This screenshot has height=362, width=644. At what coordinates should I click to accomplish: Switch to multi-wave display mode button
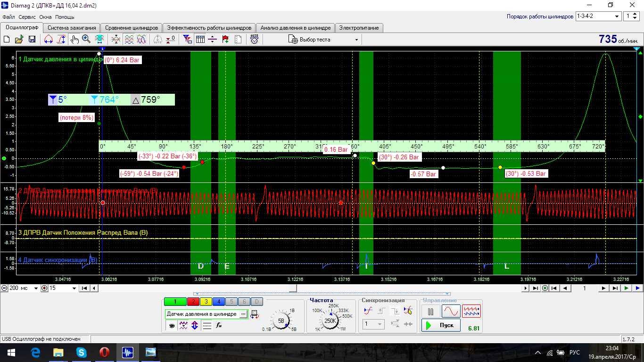[471, 312]
